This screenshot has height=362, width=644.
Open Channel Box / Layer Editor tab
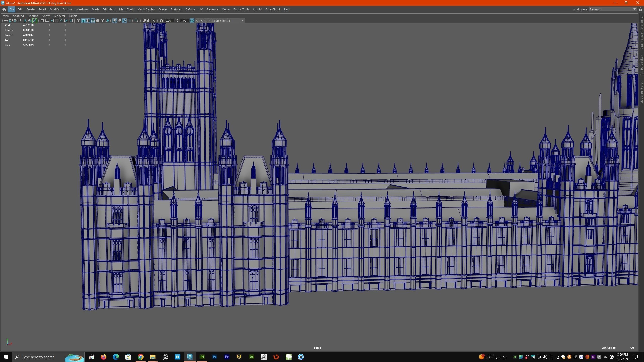pos(641,33)
